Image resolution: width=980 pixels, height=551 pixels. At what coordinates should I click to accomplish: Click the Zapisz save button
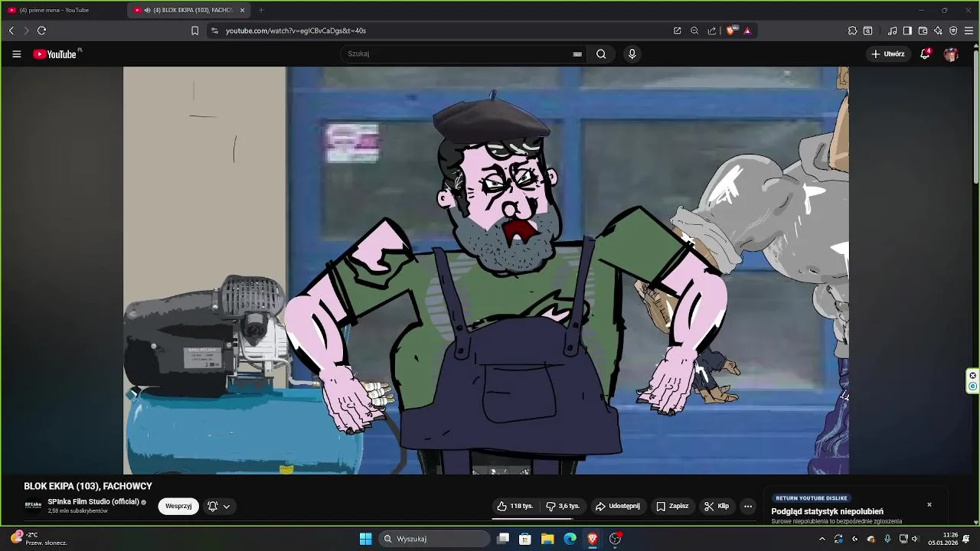pos(672,506)
